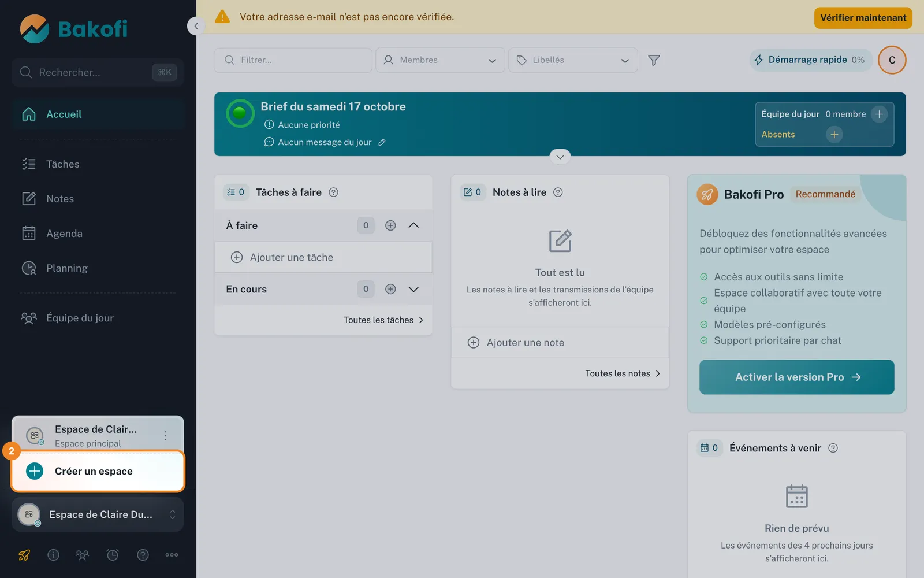This screenshot has width=924, height=578.
Task: Collapse the sidebar with arrow button
Action: [x=196, y=26]
